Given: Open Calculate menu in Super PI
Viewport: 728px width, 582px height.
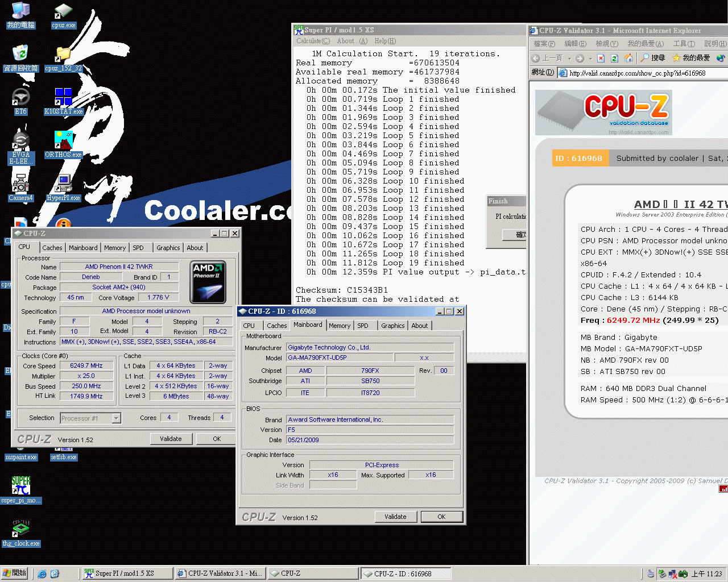Looking at the screenshot, I should tap(313, 41).
